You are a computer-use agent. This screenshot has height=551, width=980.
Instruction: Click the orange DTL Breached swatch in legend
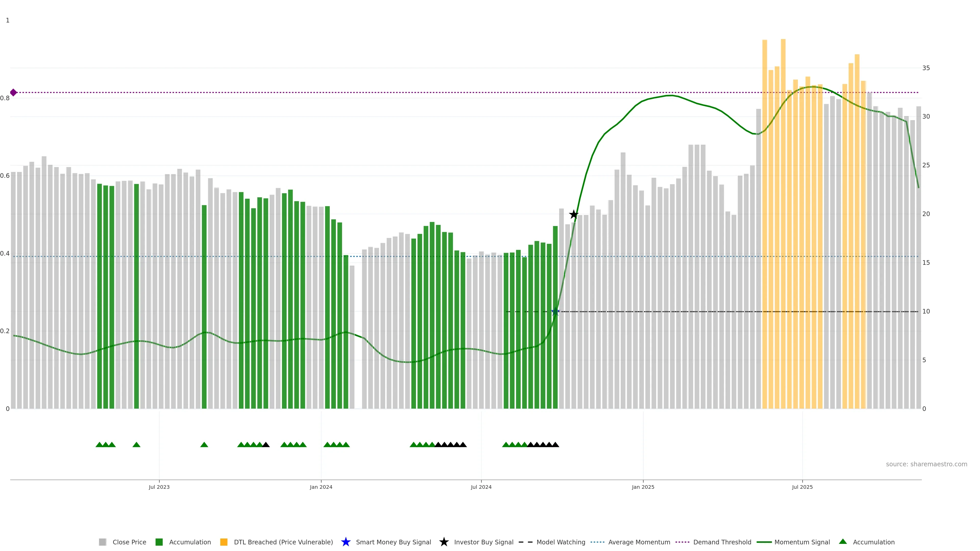click(224, 542)
